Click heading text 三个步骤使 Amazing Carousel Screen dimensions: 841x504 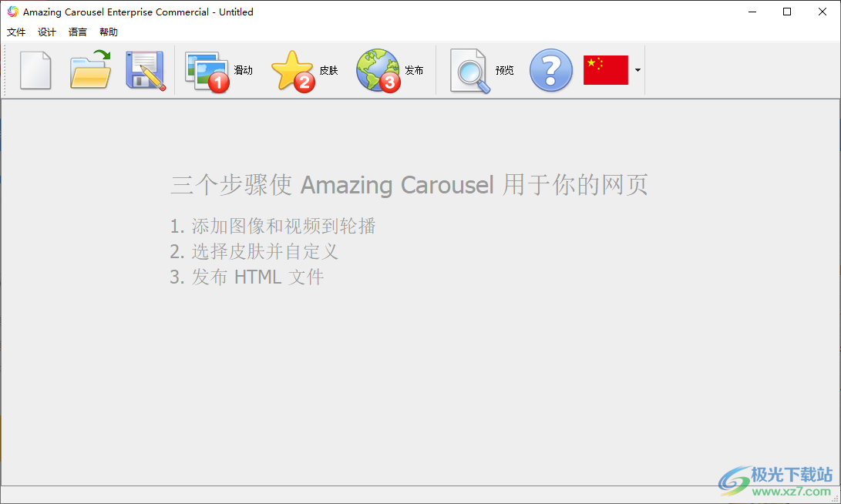pos(332,185)
